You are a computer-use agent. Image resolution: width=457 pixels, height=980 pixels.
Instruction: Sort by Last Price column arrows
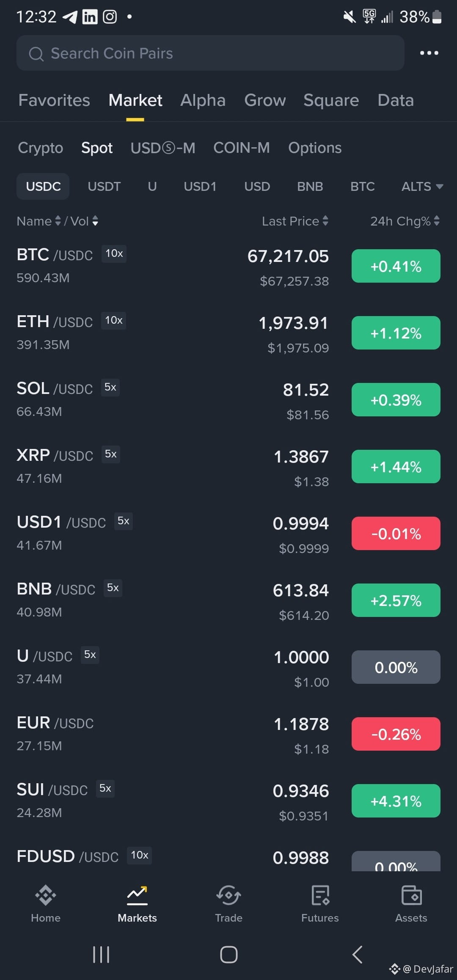pyautogui.click(x=325, y=221)
